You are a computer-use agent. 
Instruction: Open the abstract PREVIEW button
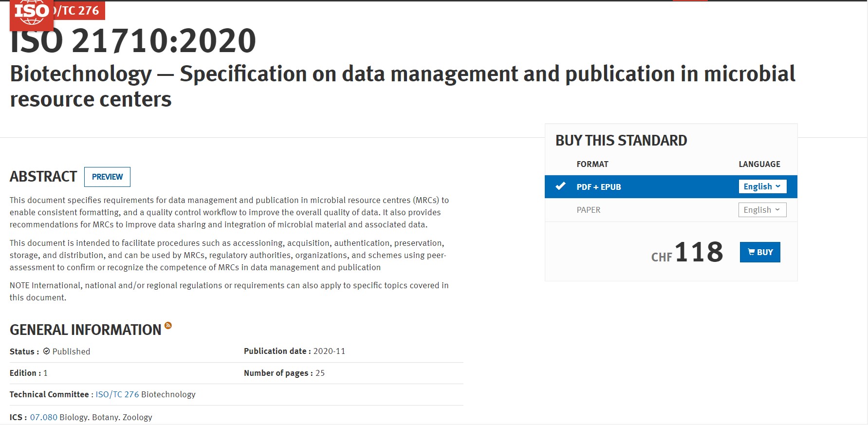click(107, 177)
